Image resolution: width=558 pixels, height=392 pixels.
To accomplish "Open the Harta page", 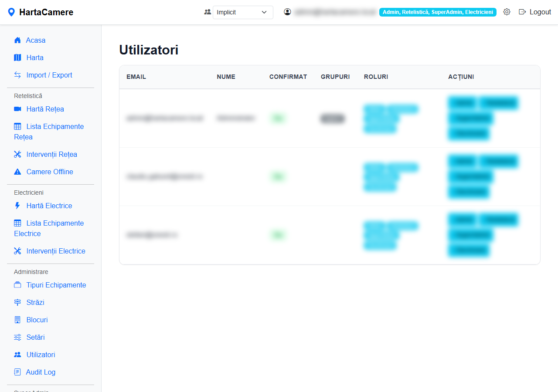I will pos(35,57).
